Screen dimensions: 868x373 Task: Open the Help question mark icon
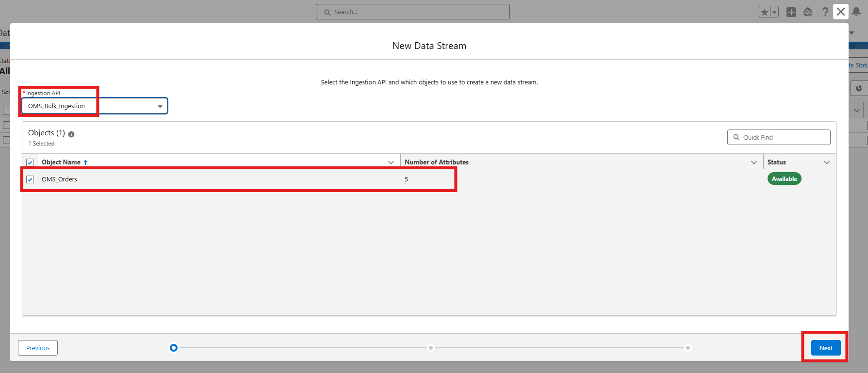825,12
